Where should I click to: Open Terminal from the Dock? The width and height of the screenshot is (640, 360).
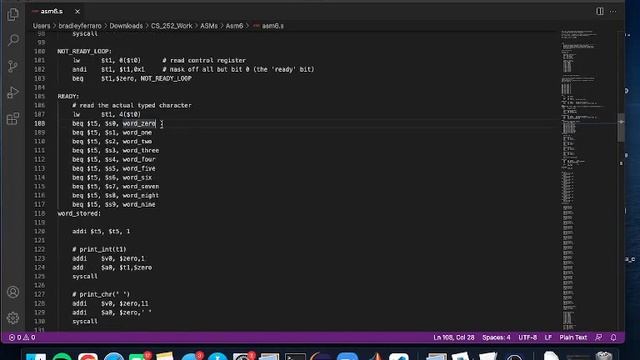295,356
